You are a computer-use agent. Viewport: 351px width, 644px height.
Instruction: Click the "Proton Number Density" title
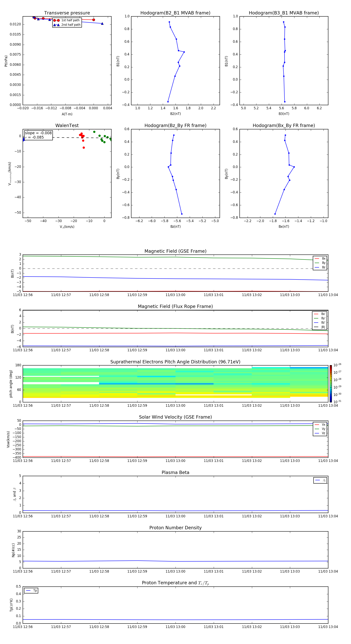click(175, 528)
